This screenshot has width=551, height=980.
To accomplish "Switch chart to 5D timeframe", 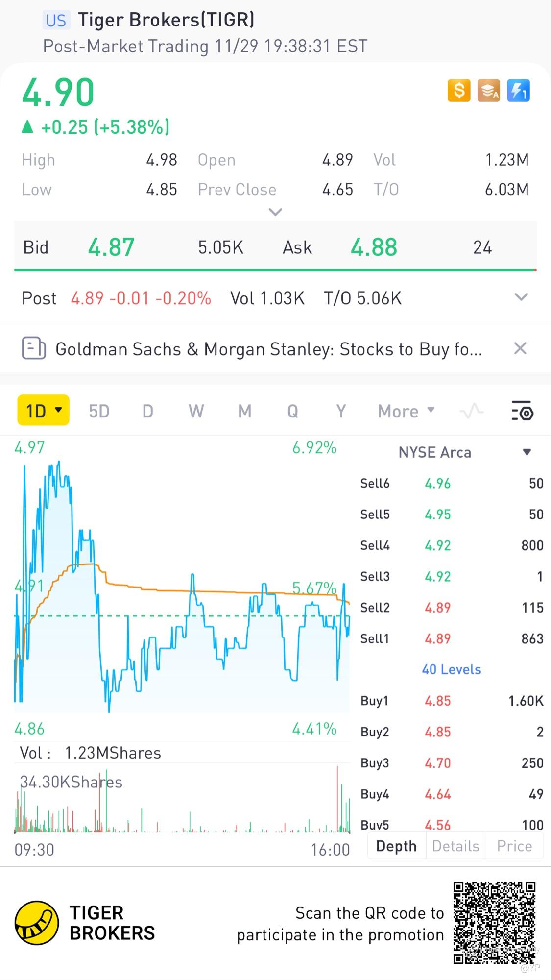I will [x=99, y=411].
